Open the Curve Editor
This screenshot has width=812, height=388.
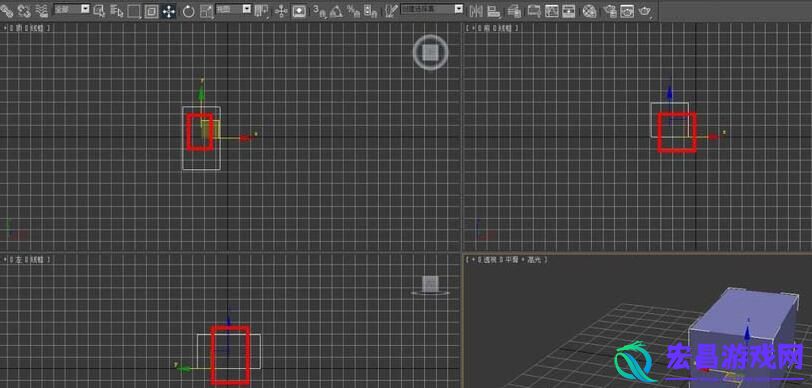click(552, 11)
